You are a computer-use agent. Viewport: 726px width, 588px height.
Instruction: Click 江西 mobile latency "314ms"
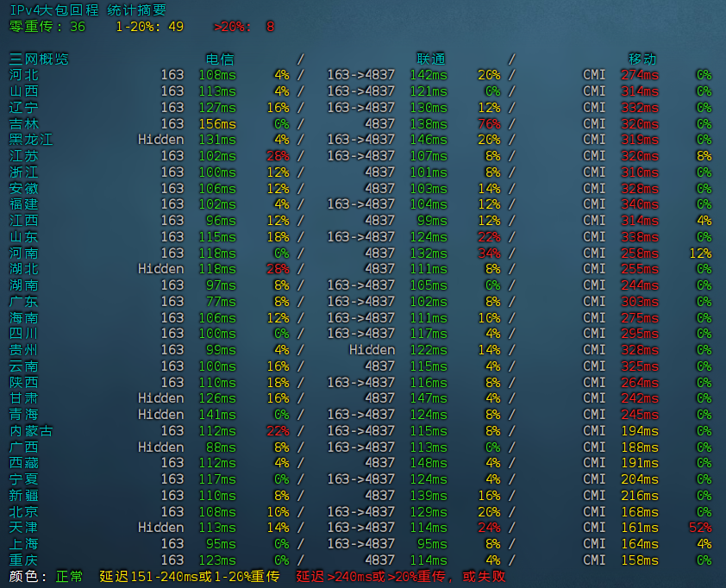(x=640, y=221)
